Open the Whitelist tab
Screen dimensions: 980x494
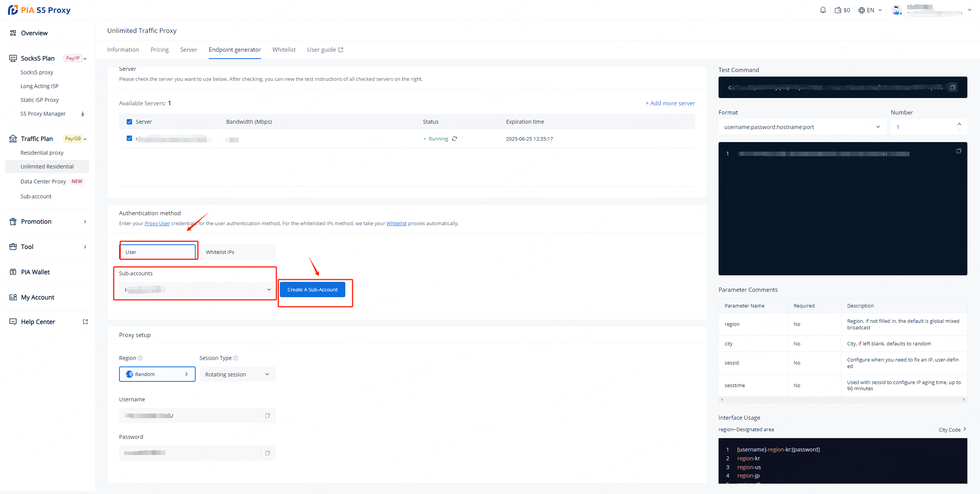pos(284,50)
